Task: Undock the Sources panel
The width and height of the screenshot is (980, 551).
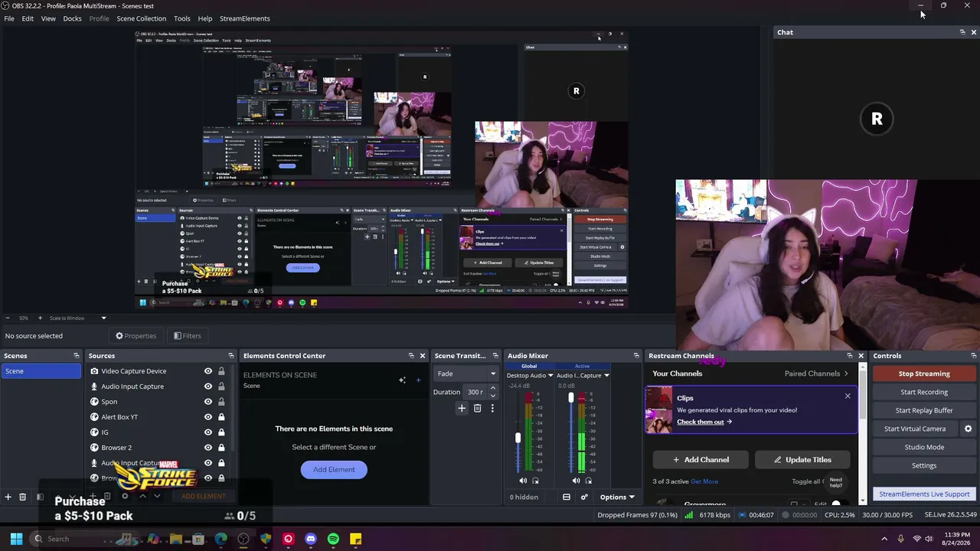Action: click(x=231, y=356)
